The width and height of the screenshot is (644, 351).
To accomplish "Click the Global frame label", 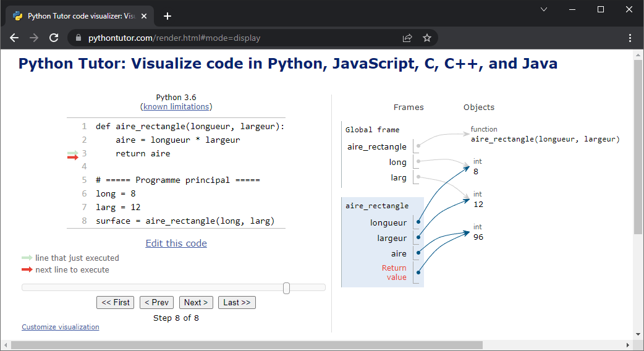I will pos(372,130).
